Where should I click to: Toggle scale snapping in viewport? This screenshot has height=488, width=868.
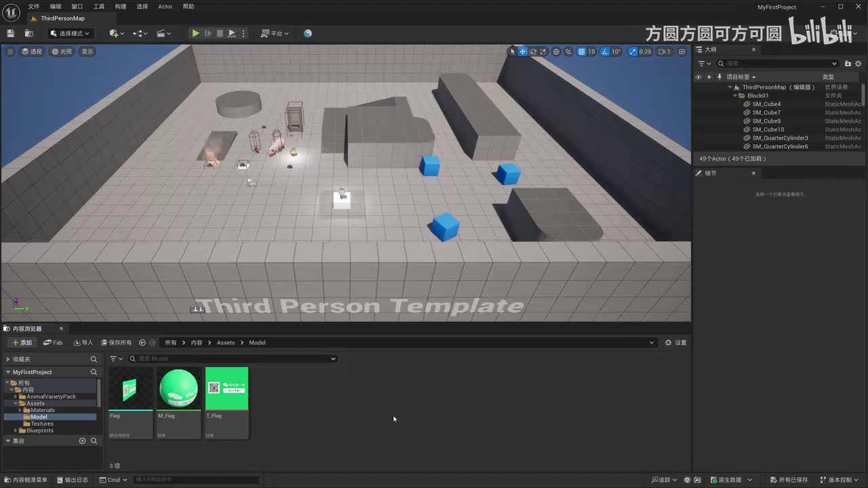coord(633,52)
